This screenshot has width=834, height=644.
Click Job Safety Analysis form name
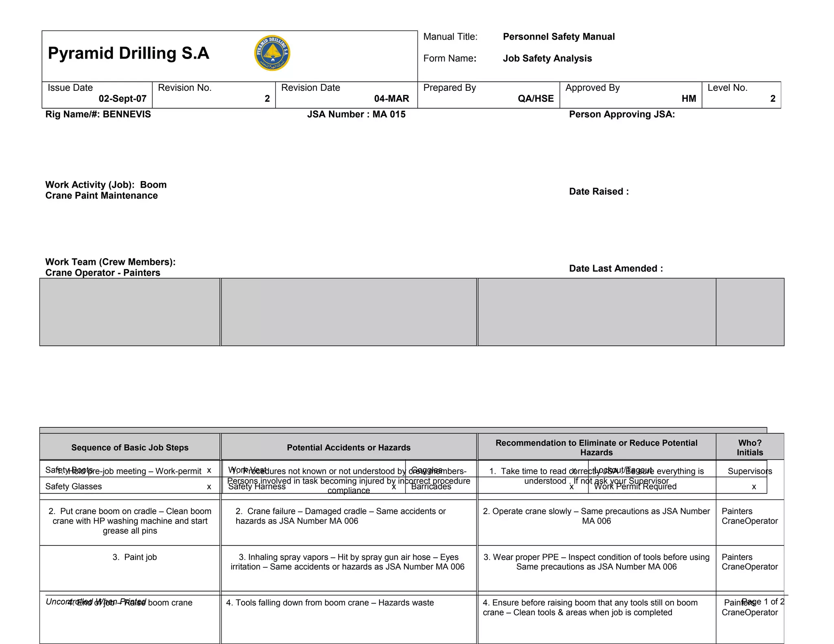coord(547,59)
